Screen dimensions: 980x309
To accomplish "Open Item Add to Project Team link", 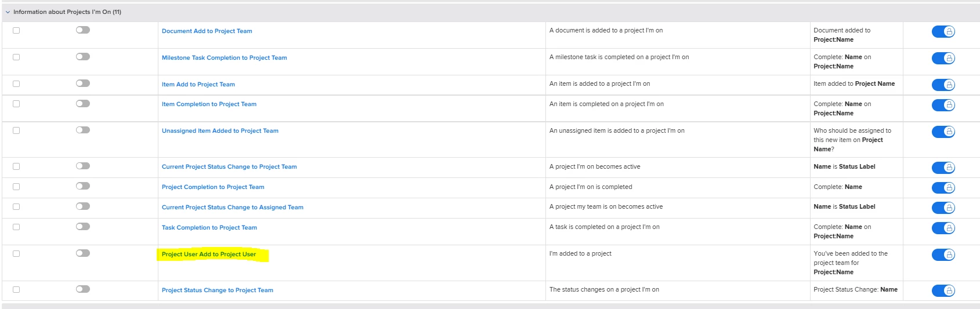I will pos(198,85).
